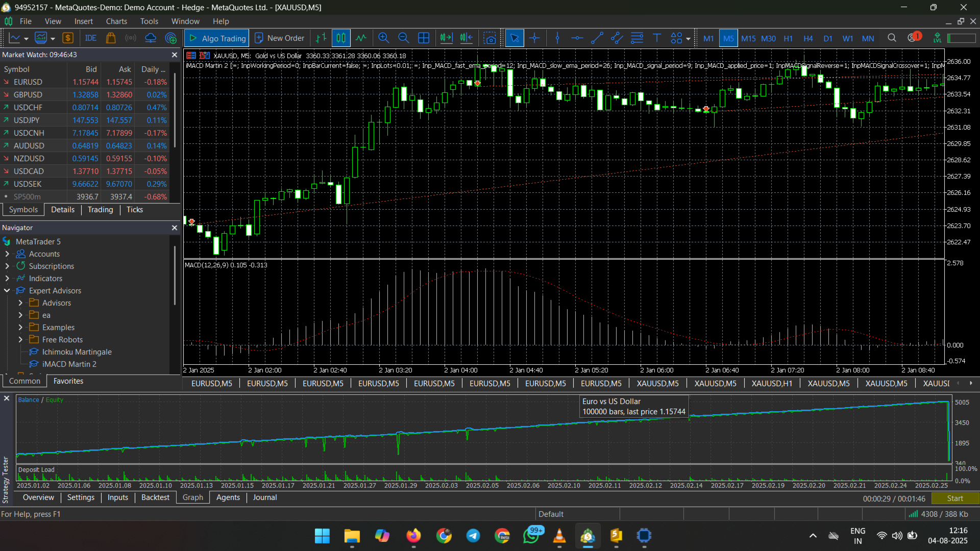The image size is (980, 551).
Task: Select iMACD Martin 2 expert advisor
Action: [x=69, y=364]
